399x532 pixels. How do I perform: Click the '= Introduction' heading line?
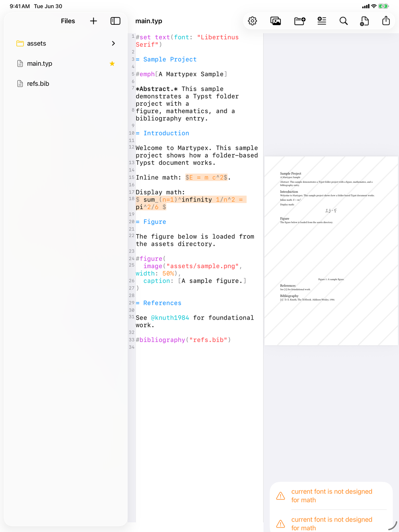(162, 133)
